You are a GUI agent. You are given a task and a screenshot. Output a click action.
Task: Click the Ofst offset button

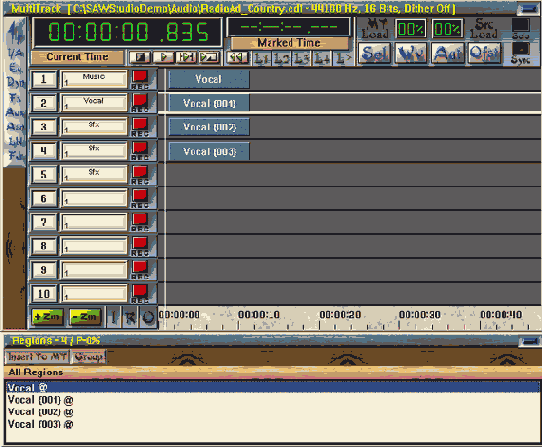coord(484,53)
